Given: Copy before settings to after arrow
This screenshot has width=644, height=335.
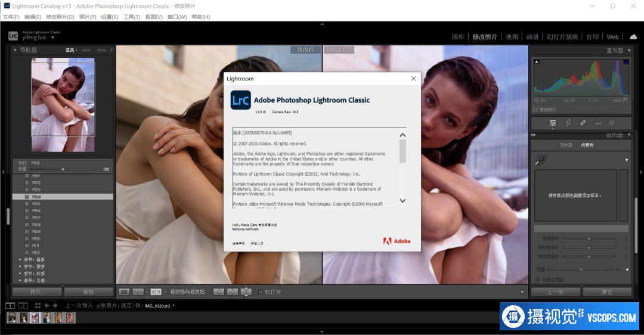Looking at the screenshot, I should tap(219, 292).
